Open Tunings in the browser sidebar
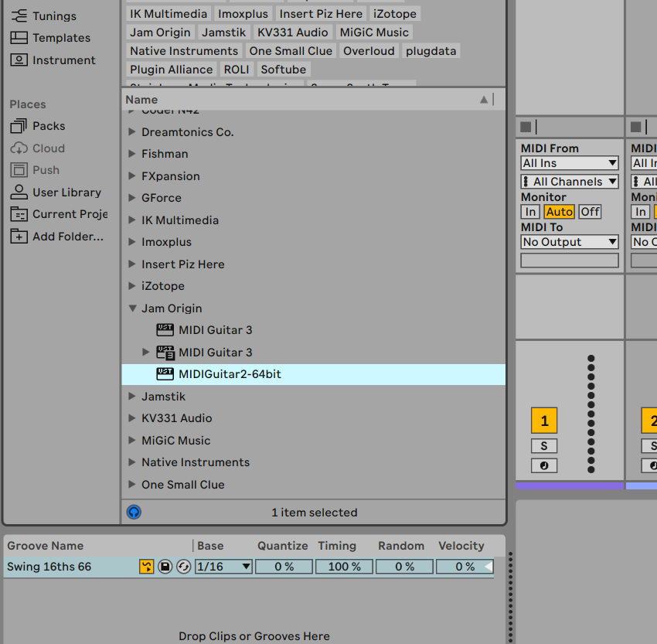Viewport: 657px width, 644px height. (54, 16)
